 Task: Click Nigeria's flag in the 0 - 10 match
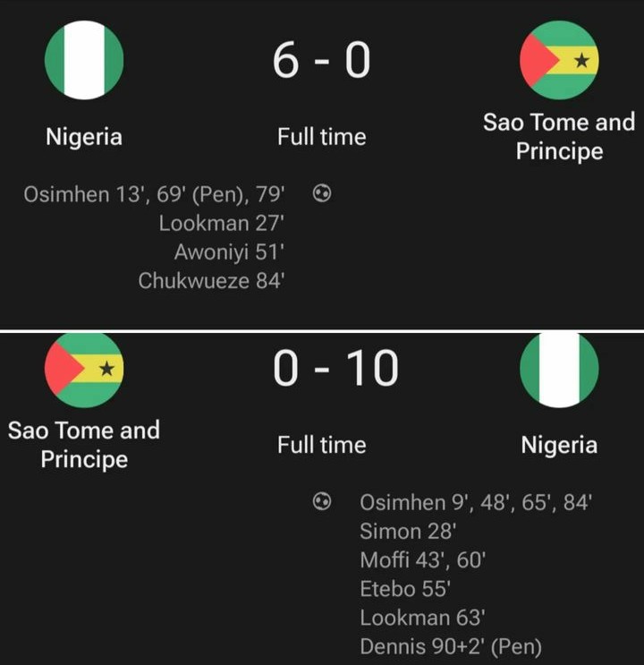click(559, 369)
